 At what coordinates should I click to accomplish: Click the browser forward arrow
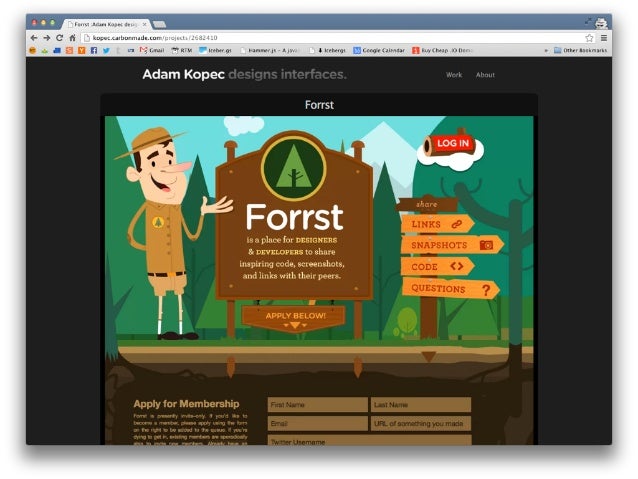coord(47,38)
